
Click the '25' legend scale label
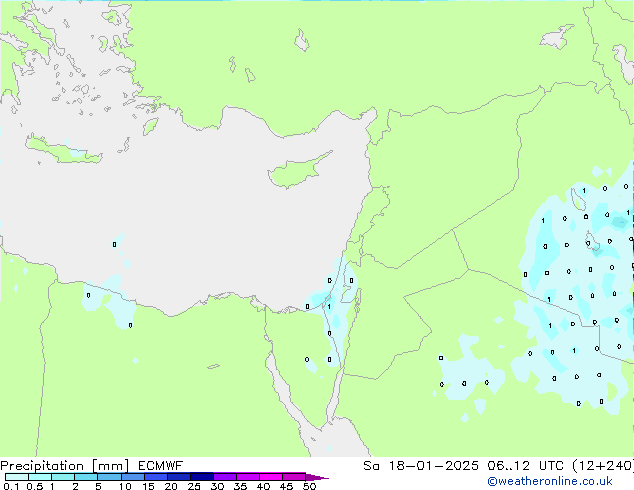click(194, 486)
